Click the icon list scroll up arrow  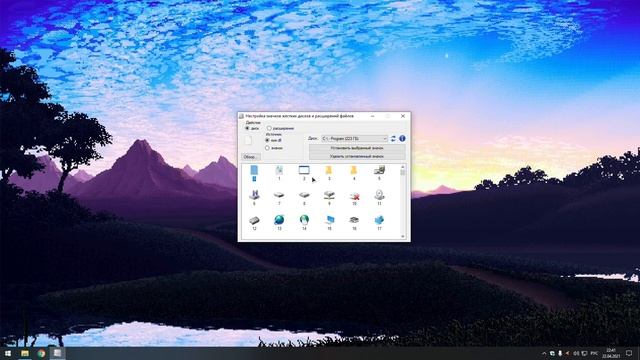click(x=403, y=167)
